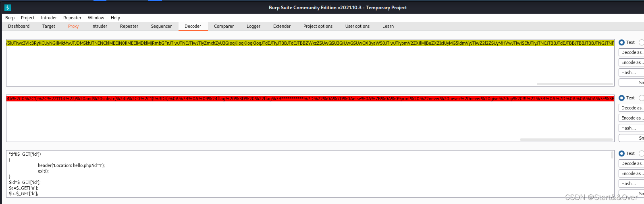The width and height of the screenshot is (644, 204).
Task: Expand Decode as dropdown for first box
Action: click(x=632, y=52)
